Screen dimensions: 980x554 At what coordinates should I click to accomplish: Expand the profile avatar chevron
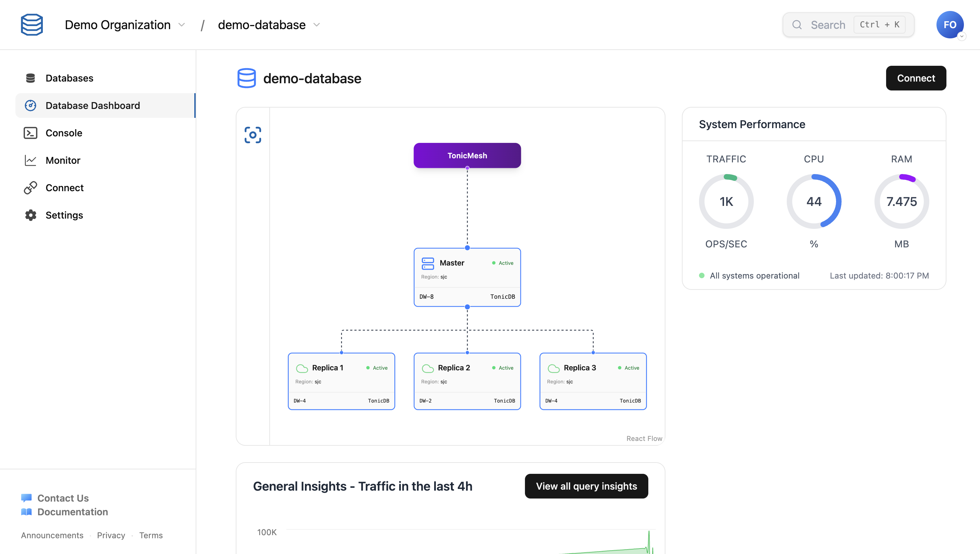(x=963, y=37)
